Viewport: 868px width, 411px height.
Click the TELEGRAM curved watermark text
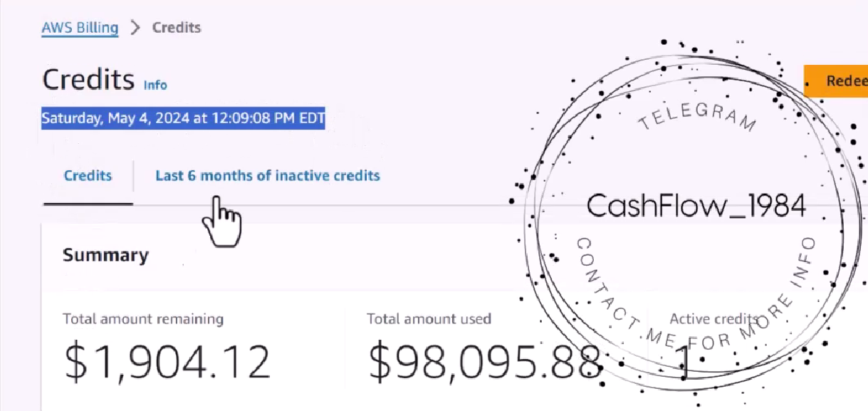[696, 114]
